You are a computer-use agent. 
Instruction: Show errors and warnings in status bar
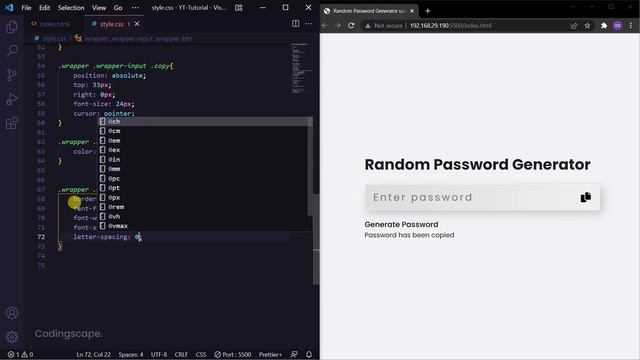point(20,354)
